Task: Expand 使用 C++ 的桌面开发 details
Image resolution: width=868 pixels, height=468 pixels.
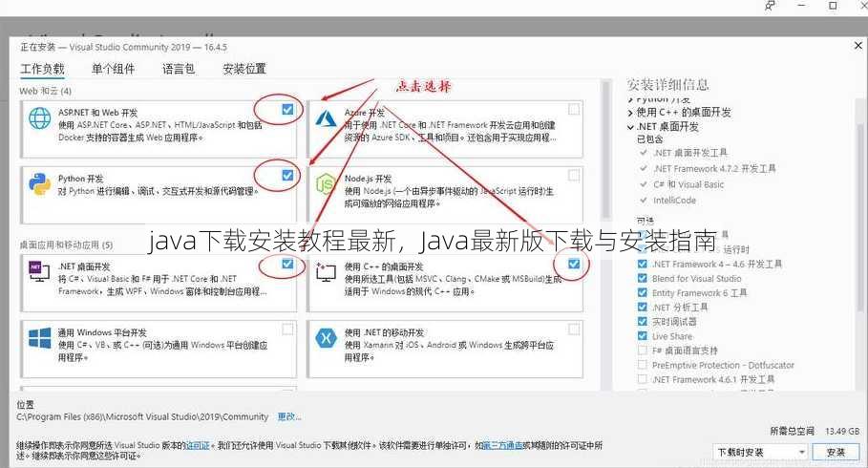Action: [630, 113]
